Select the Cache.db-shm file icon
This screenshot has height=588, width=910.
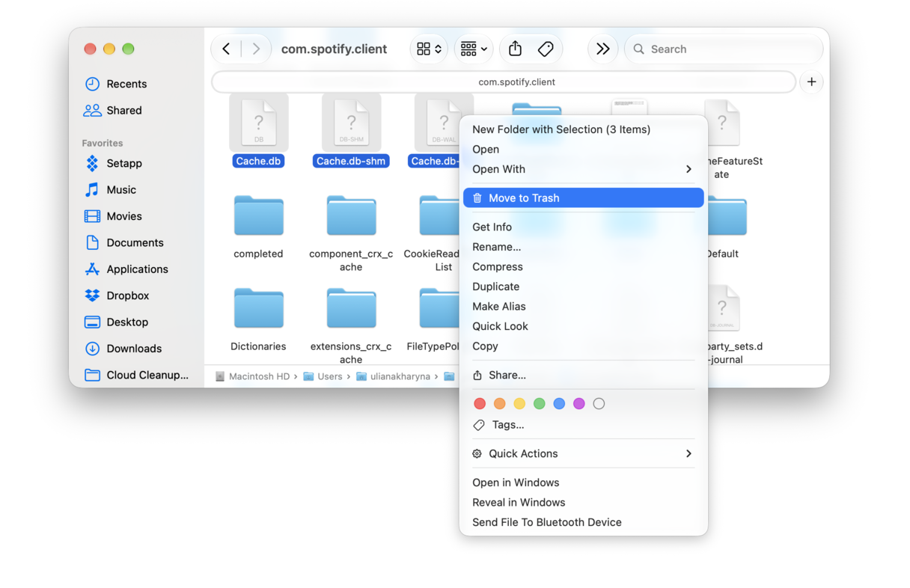point(352,123)
